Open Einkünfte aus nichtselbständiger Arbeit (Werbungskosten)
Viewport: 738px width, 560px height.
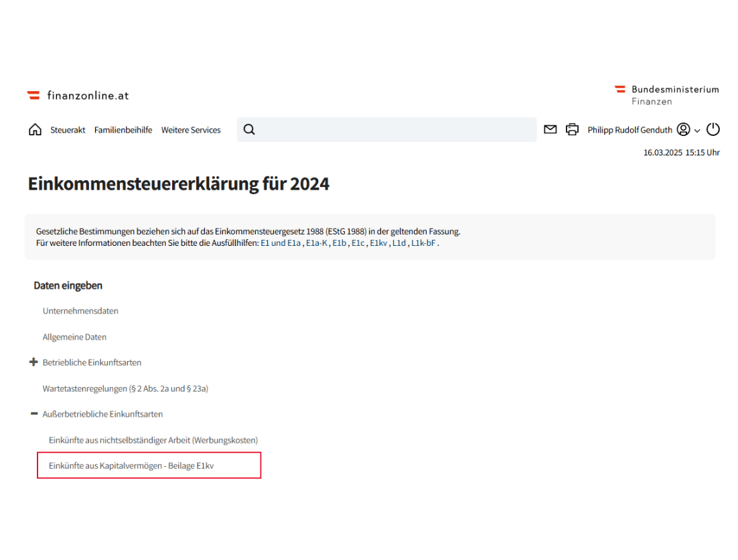153,440
